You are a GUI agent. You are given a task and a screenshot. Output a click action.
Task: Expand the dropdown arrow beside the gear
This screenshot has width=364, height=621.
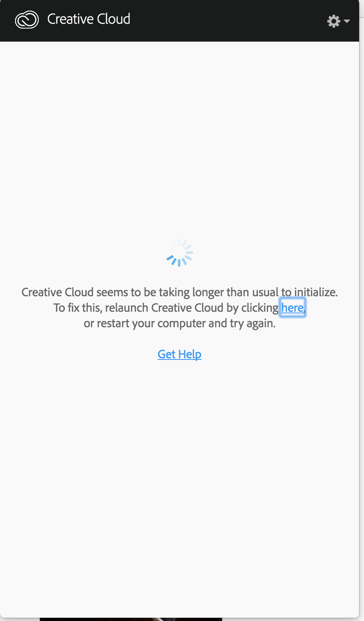click(x=347, y=21)
